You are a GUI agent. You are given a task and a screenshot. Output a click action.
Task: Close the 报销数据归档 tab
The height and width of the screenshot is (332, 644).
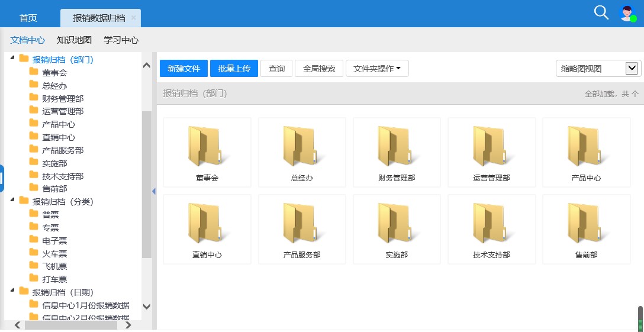pyautogui.click(x=133, y=18)
